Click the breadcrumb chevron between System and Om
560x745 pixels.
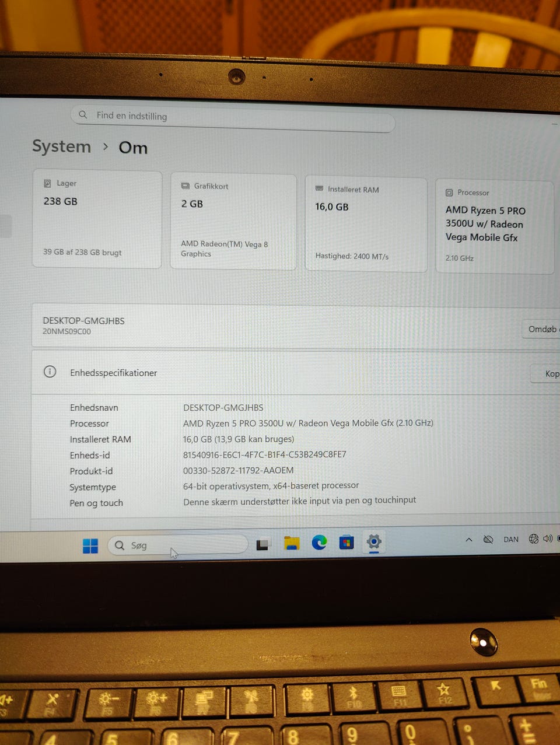coord(106,146)
